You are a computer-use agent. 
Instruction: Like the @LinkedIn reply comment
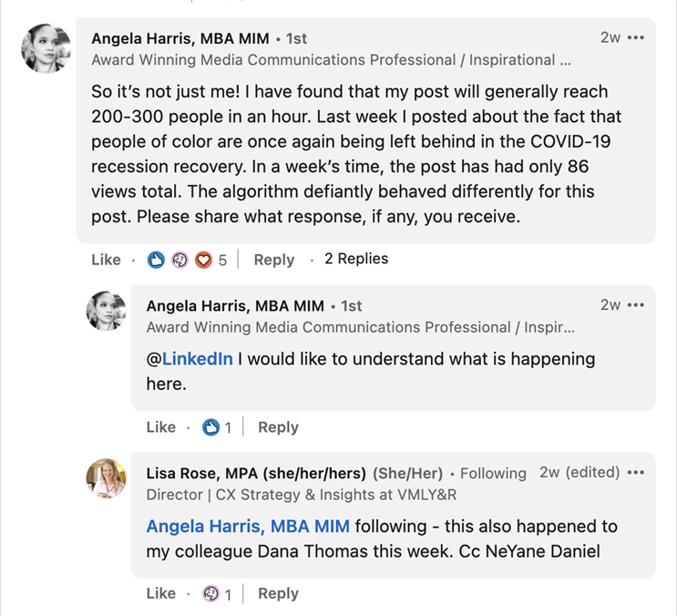click(161, 427)
